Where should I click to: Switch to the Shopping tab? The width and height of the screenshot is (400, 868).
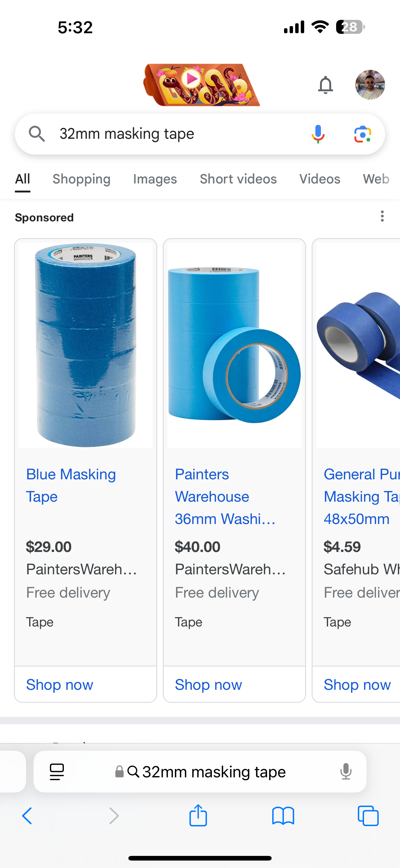[x=82, y=179]
